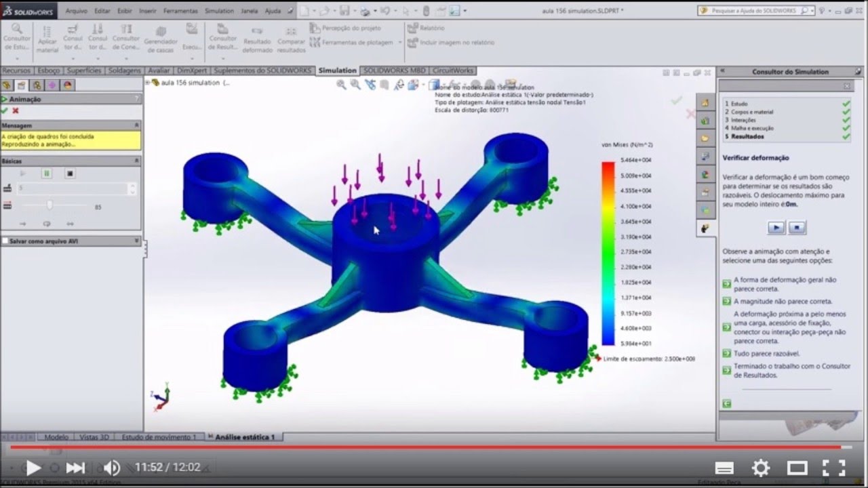Open Percepção do projeto
This screenshot has width=868, height=488.
pyautogui.click(x=346, y=28)
